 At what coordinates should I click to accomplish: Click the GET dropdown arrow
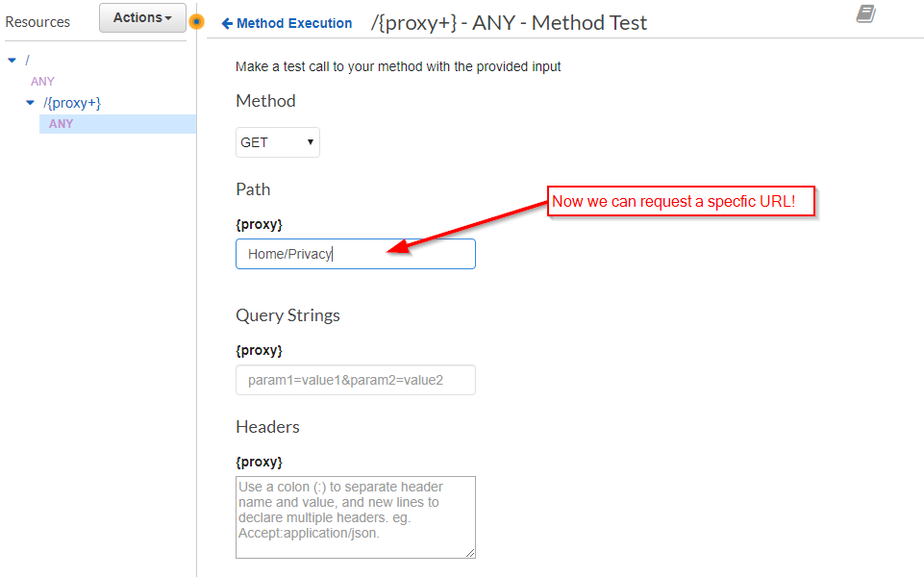pos(310,141)
